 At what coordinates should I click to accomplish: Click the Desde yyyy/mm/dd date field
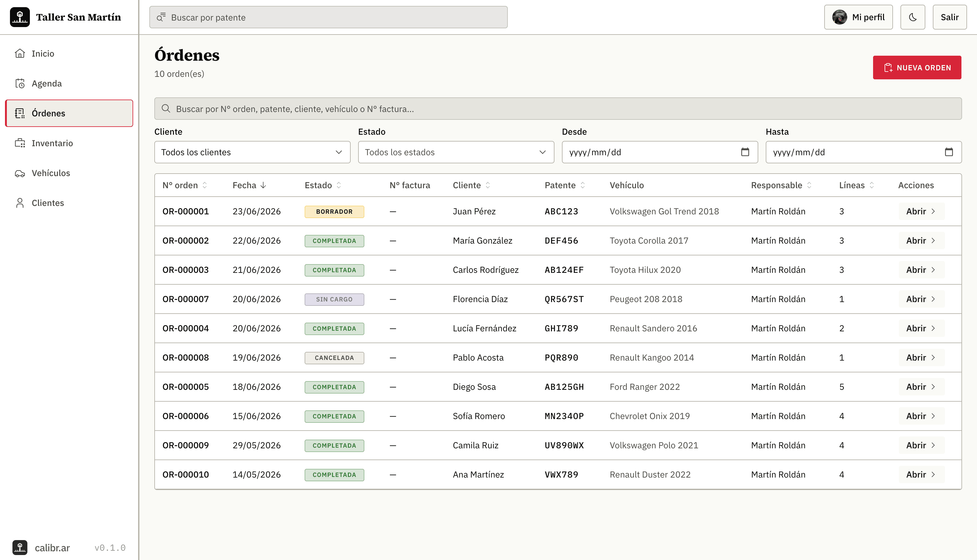tap(660, 152)
